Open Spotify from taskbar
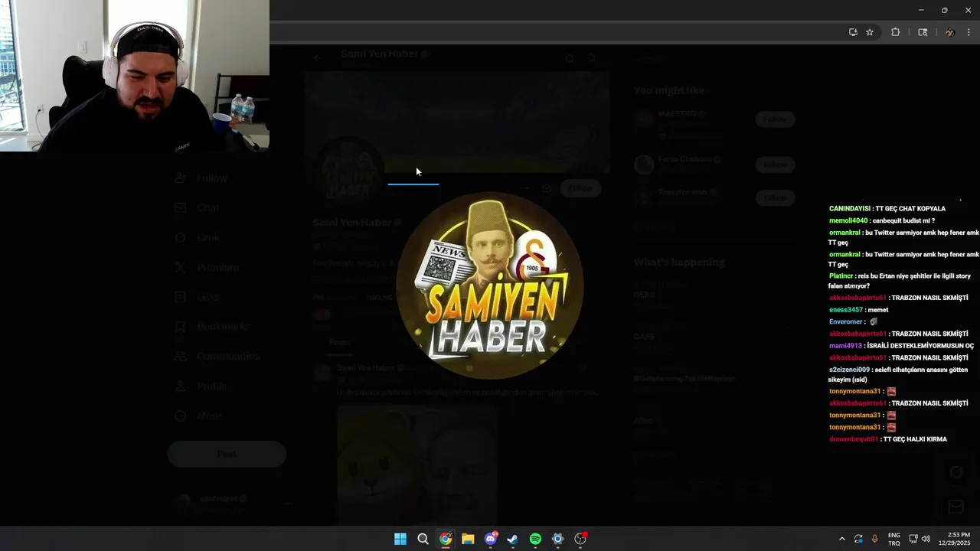The width and height of the screenshot is (980, 551). tap(535, 539)
